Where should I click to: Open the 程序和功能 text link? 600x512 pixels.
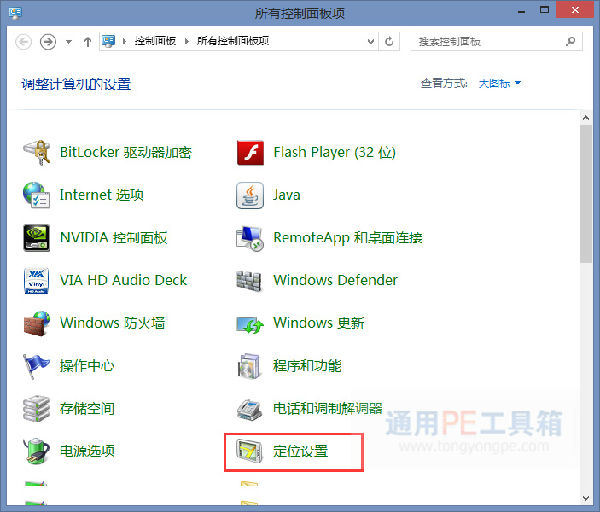tap(307, 366)
